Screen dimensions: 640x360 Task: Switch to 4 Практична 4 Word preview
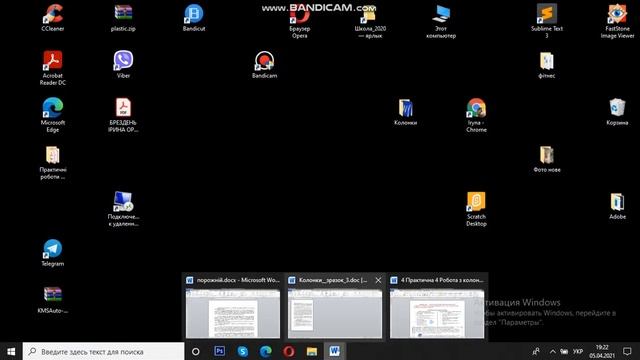tap(437, 306)
